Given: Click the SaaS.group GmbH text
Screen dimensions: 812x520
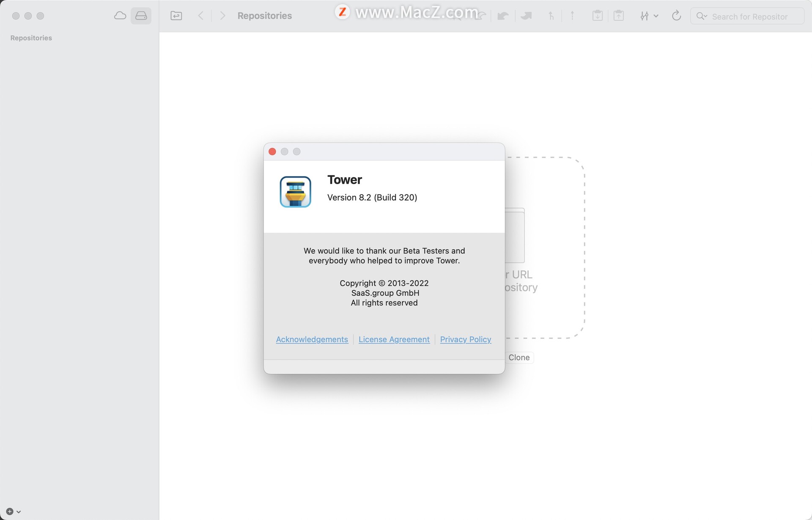Looking at the screenshot, I should 385,293.
